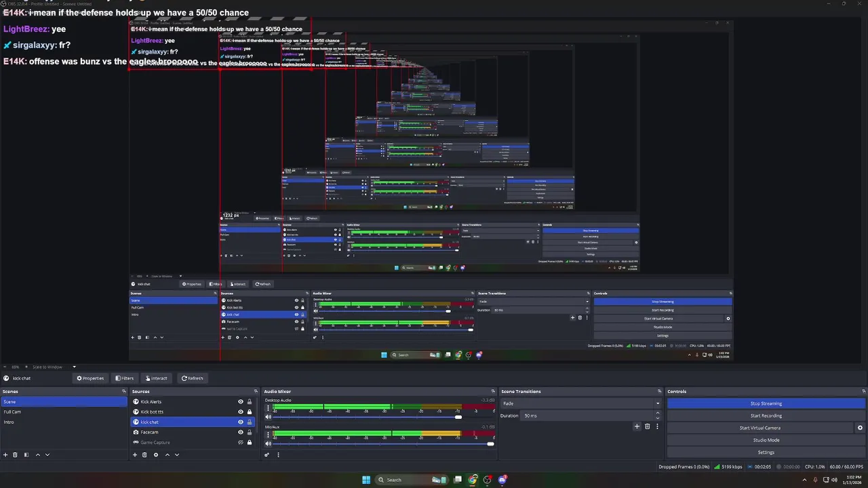Open Google Chrome from the taskbar
This screenshot has width=868, height=488.
473,480
